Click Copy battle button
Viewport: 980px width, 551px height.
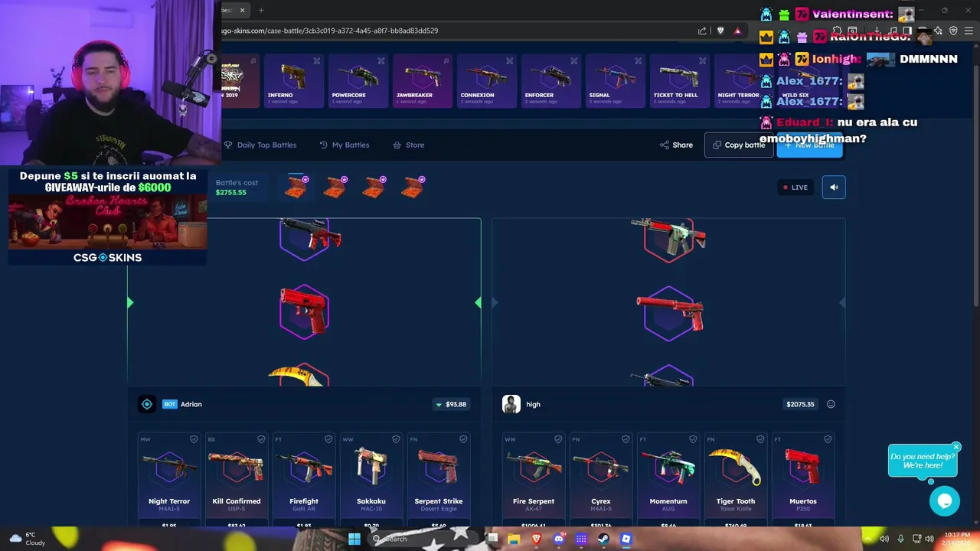pos(739,145)
